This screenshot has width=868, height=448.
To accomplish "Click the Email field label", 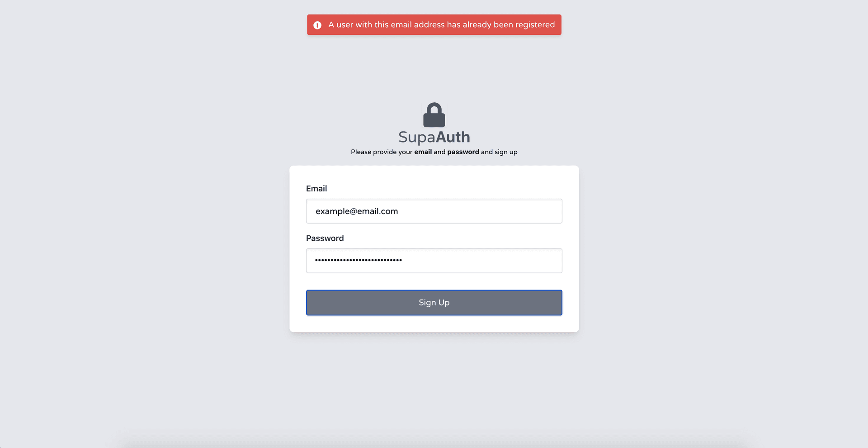I will pyautogui.click(x=316, y=189).
